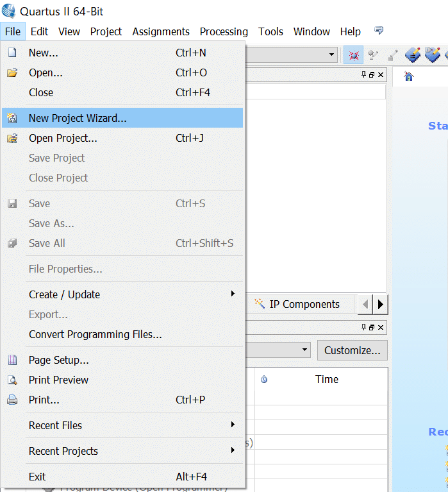Pin the Tasks panel
This screenshot has height=492, width=448.
tap(363, 327)
